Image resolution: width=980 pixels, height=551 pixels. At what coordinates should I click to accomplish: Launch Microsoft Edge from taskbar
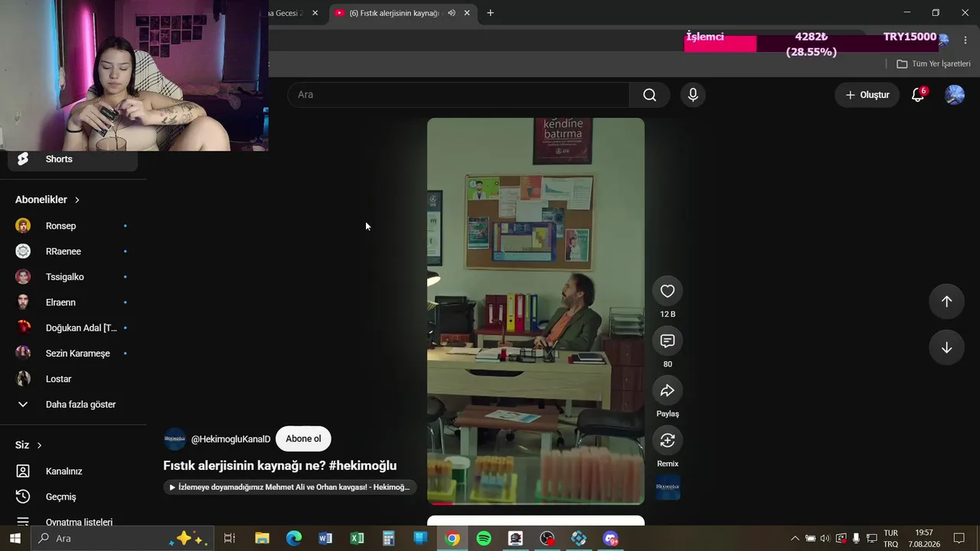tap(294, 539)
